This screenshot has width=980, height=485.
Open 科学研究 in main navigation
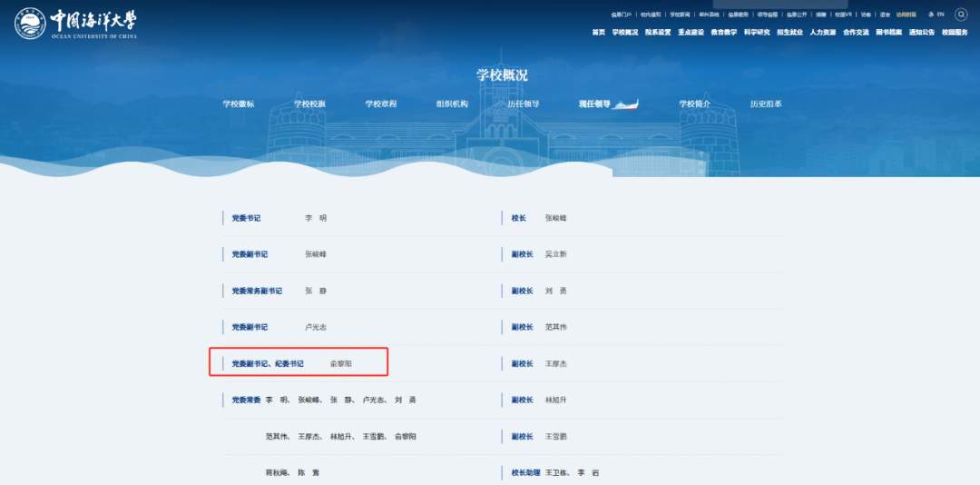[757, 33]
